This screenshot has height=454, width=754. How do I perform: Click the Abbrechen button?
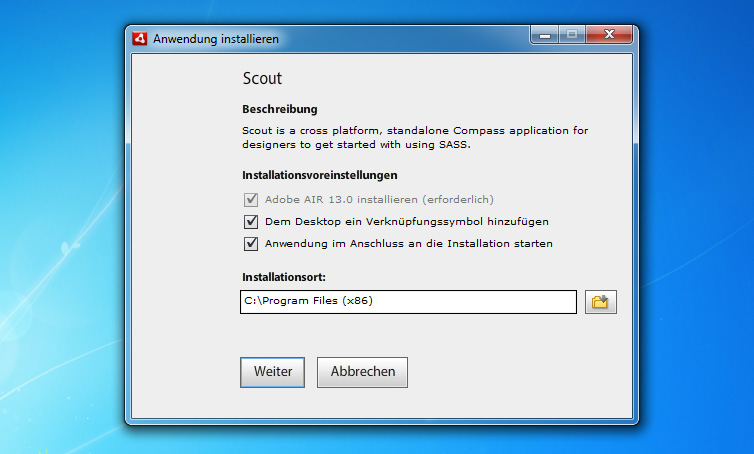tap(362, 372)
